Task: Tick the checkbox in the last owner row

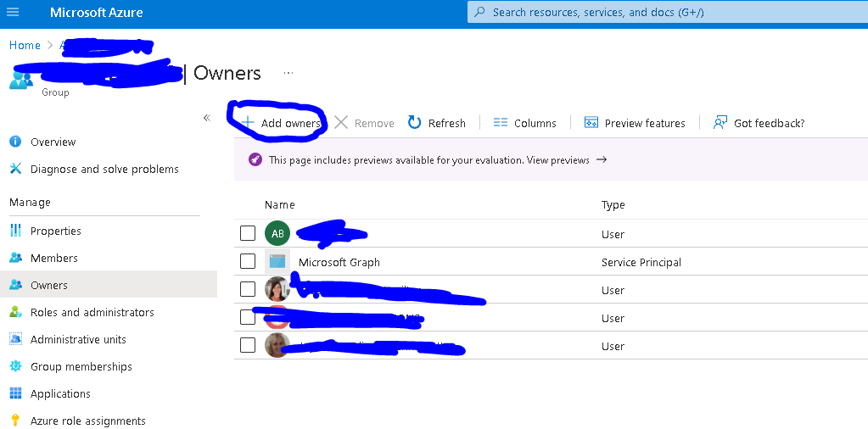Action: 248,346
